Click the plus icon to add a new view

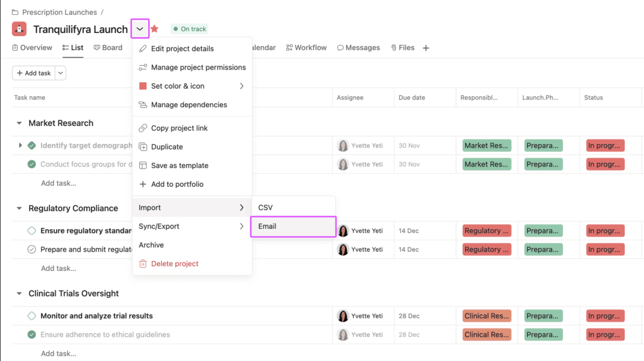426,48
